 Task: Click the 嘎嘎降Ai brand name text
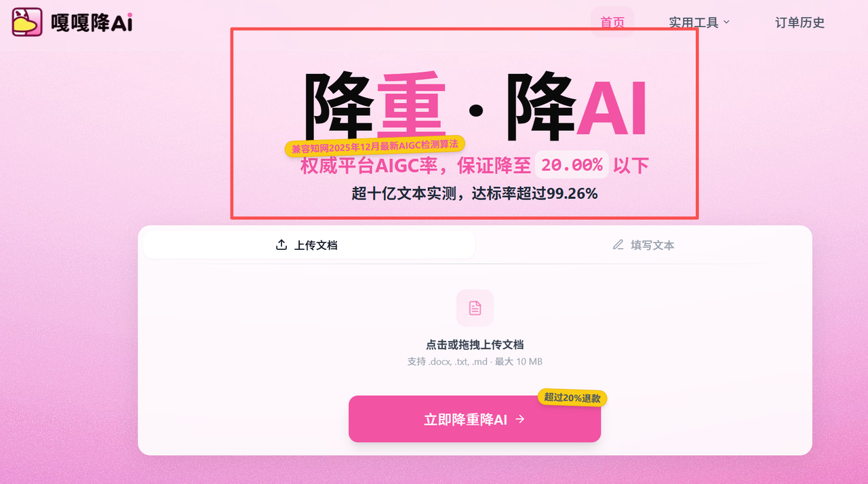pyautogui.click(x=92, y=22)
